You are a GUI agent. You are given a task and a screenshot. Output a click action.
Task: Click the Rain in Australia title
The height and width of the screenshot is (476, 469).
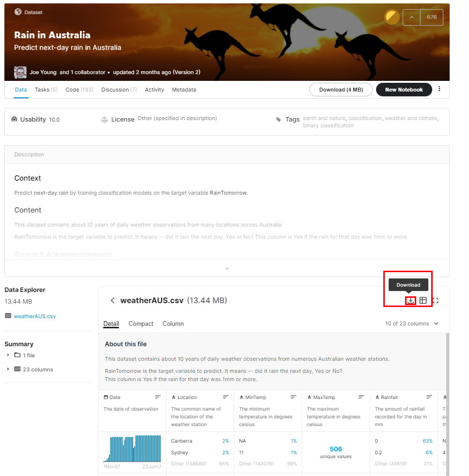52,35
